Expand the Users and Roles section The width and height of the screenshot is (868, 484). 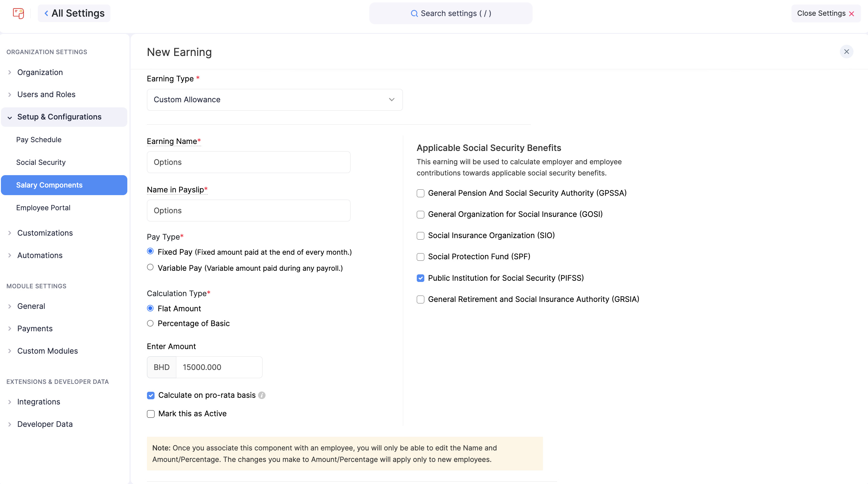pos(46,94)
